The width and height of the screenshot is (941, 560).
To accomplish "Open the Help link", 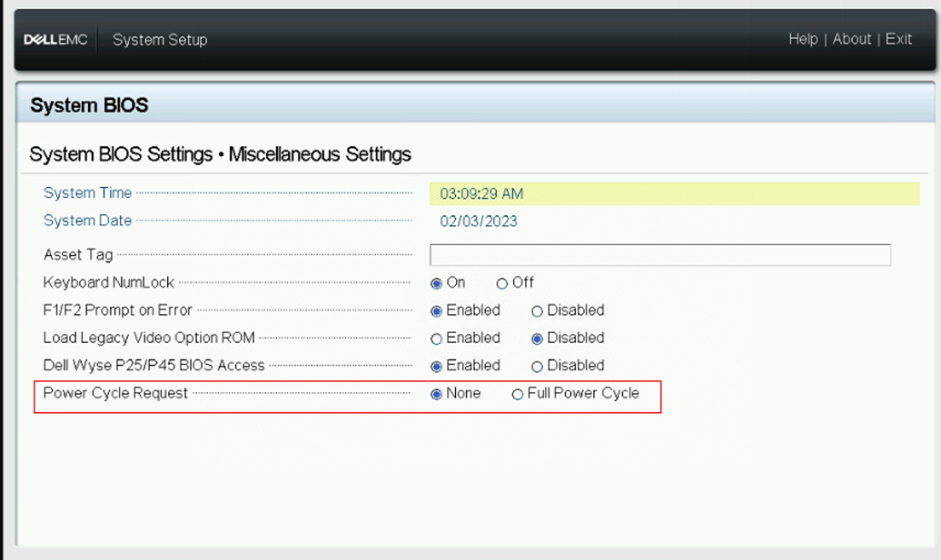I will click(803, 39).
